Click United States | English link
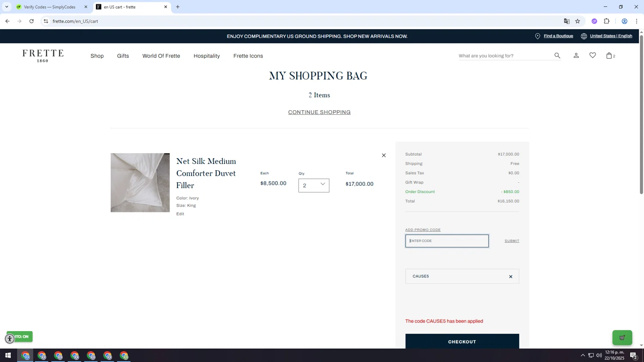Image resolution: width=644 pixels, height=362 pixels. pos(611,36)
